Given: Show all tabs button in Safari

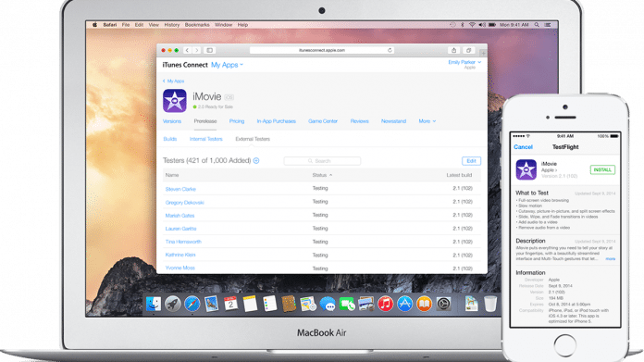Looking at the screenshot, I should click(x=468, y=50).
